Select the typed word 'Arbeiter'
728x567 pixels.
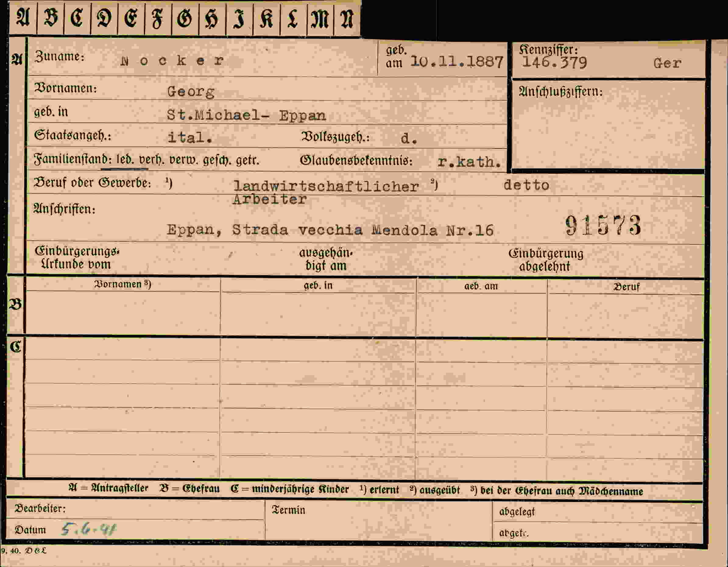coord(269,199)
